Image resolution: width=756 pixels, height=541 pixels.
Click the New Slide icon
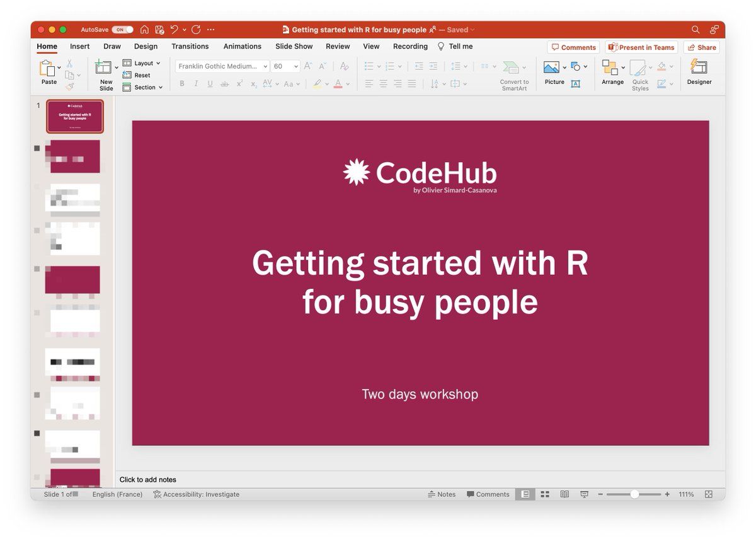pos(103,68)
